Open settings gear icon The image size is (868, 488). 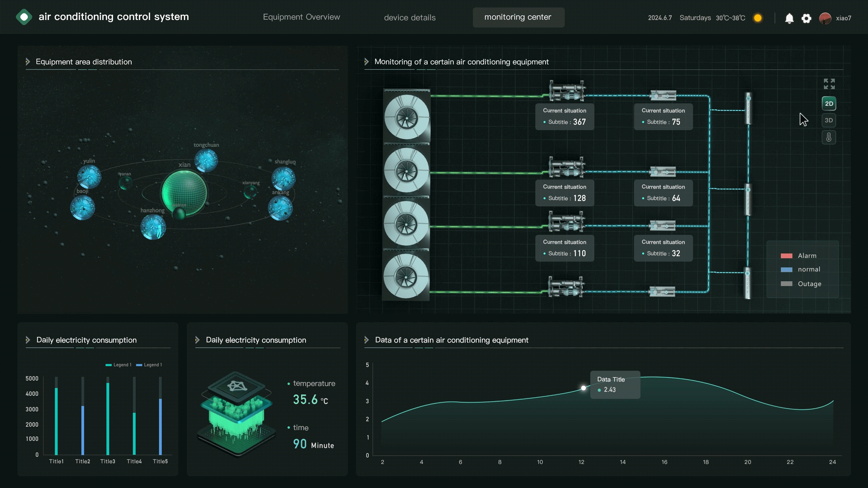click(806, 18)
